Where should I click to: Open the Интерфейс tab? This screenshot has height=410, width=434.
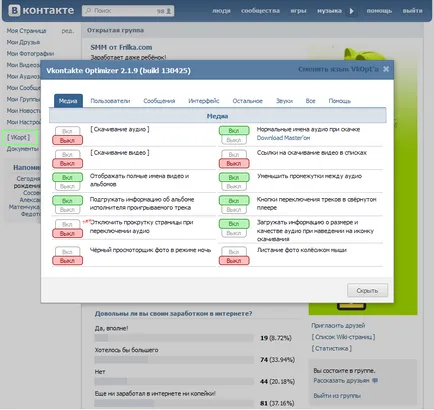pyautogui.click(x=204, y=101)
